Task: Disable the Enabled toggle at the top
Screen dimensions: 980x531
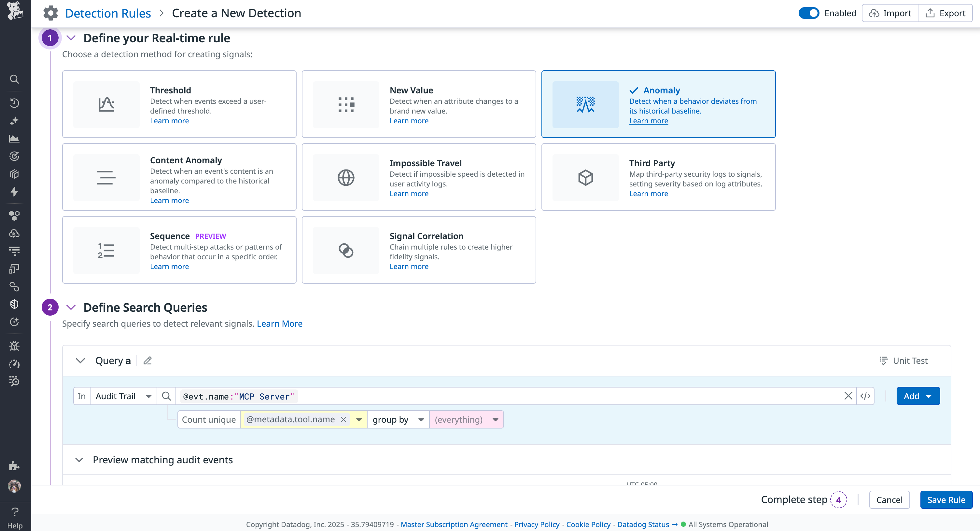Action: point(809,13)
